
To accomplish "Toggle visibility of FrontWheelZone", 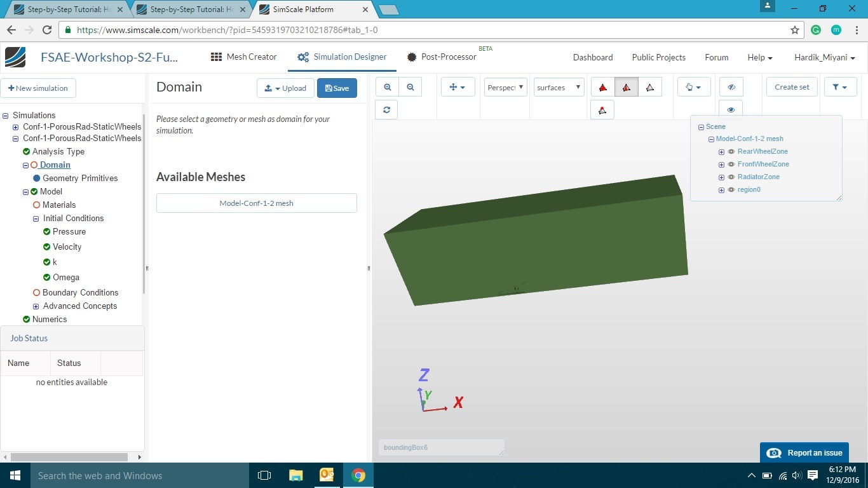I will pos(731,165).
